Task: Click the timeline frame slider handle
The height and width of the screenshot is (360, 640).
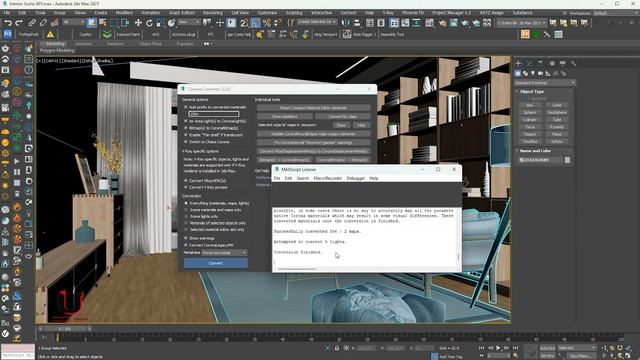Action: click(65, 329)
